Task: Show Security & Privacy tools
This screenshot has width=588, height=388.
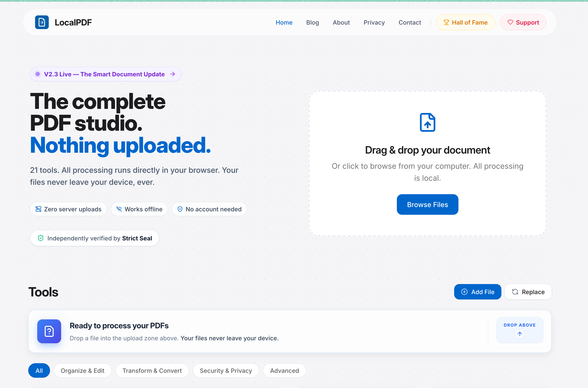Action: point(226,370)
